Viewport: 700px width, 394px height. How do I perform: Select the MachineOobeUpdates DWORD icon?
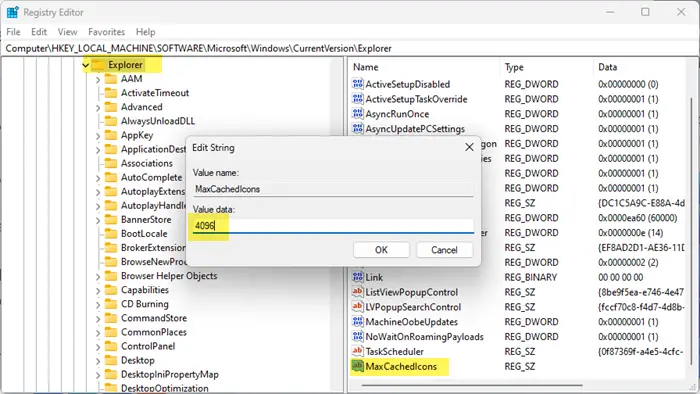(358, 322)
